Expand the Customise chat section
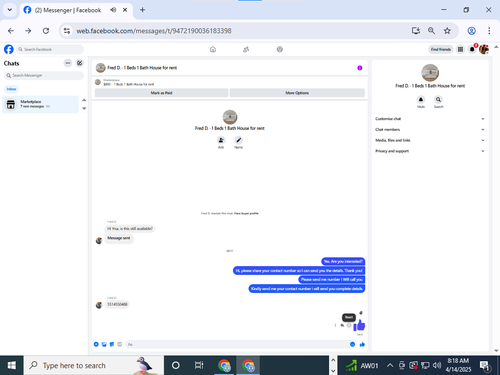The height and width of the screenshot is (375, 500). [430, 119]
